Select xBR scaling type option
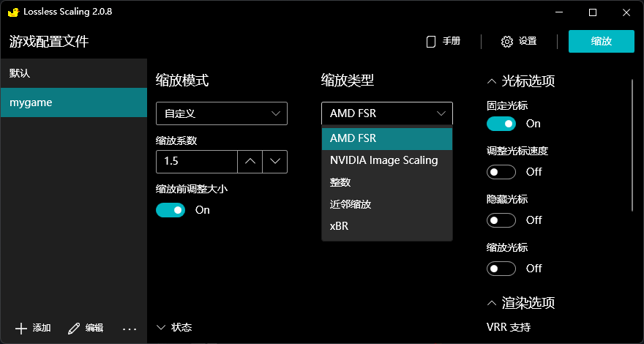This screenshot has width=644, height=344. pos(340,226)
